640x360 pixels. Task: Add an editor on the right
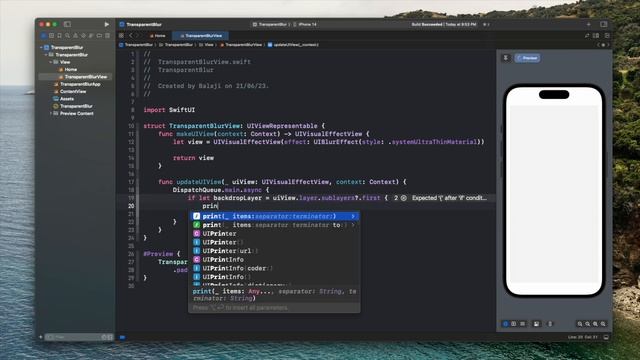607,36
